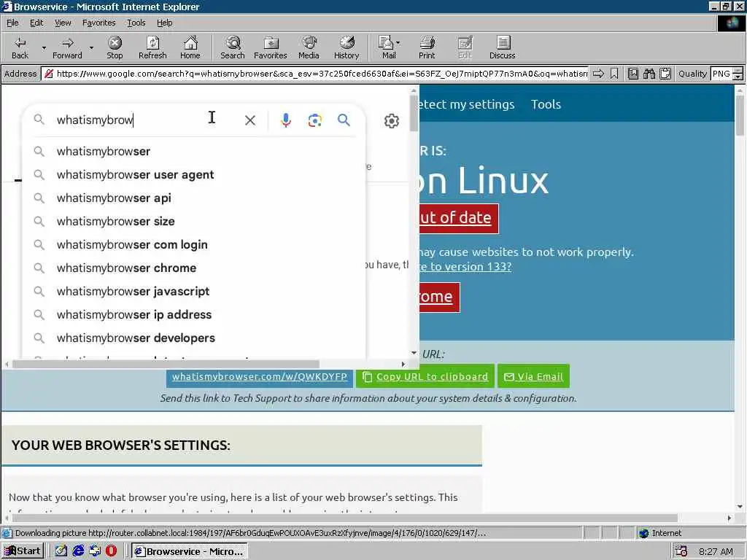Select the Browservice taskbar window button
Image resolution: width=747 pixels, height=560 pixels.
(190, 551)
